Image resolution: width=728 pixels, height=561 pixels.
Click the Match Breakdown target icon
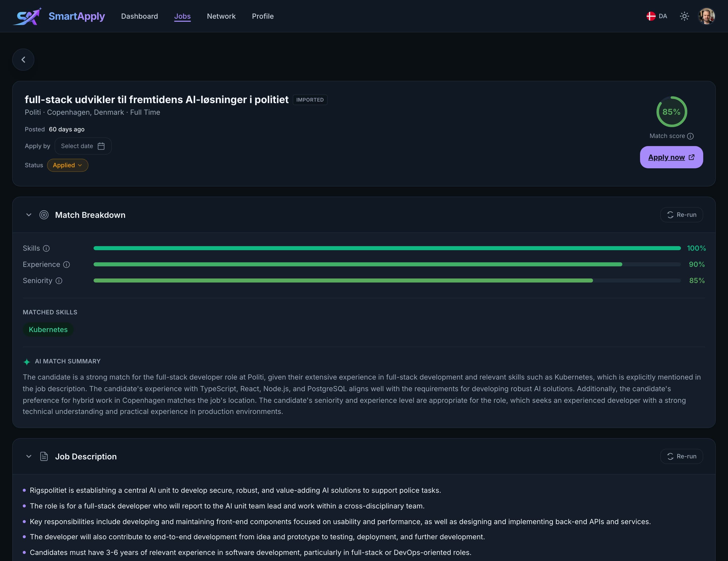coord(44,215)
